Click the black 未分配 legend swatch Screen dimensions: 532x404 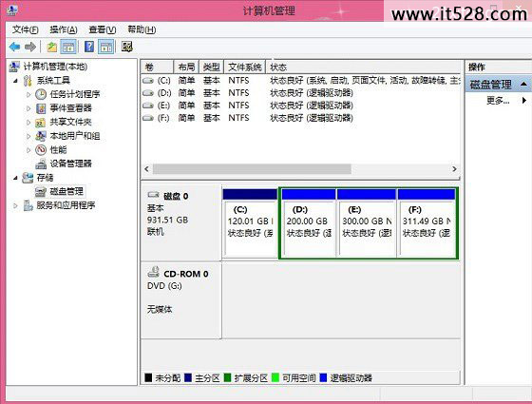[148, 378]
